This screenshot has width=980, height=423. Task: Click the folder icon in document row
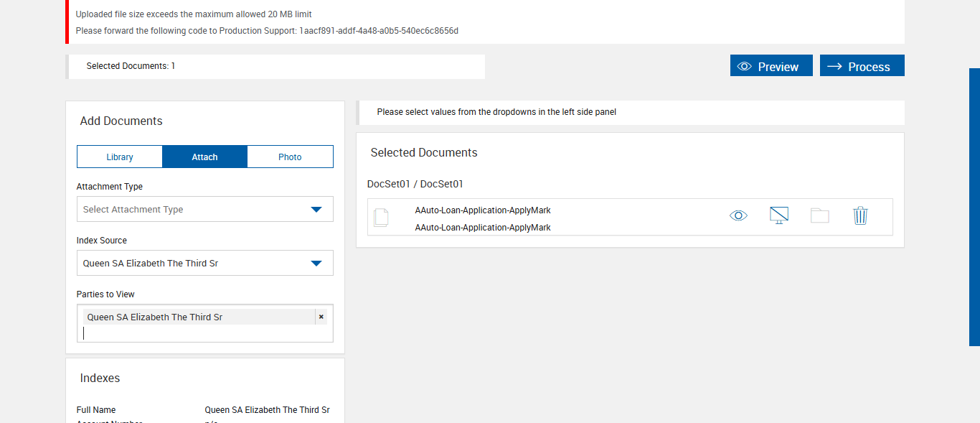click(x=819, y=215)
